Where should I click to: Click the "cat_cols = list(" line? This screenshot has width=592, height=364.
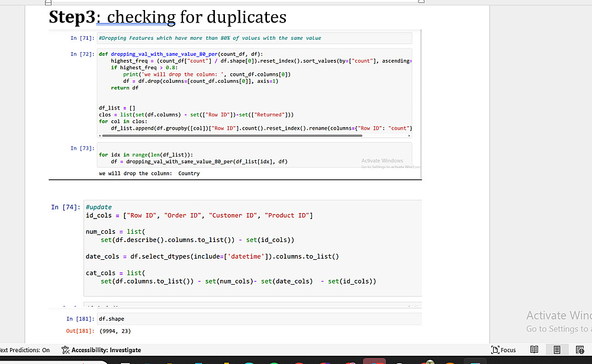[115, 273]
